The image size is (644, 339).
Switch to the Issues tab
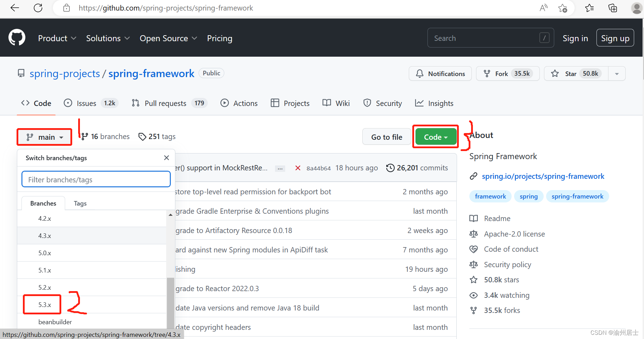click(91, 103)
